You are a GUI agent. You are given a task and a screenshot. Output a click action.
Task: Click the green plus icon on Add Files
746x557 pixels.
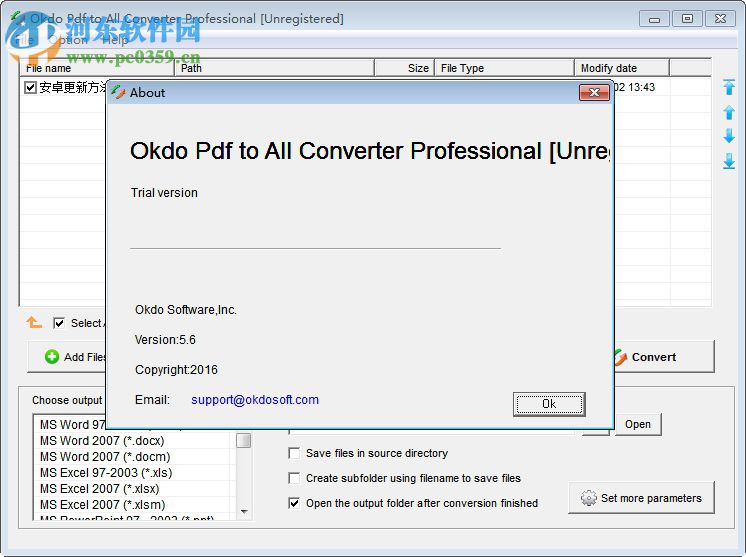coord(52,357)
